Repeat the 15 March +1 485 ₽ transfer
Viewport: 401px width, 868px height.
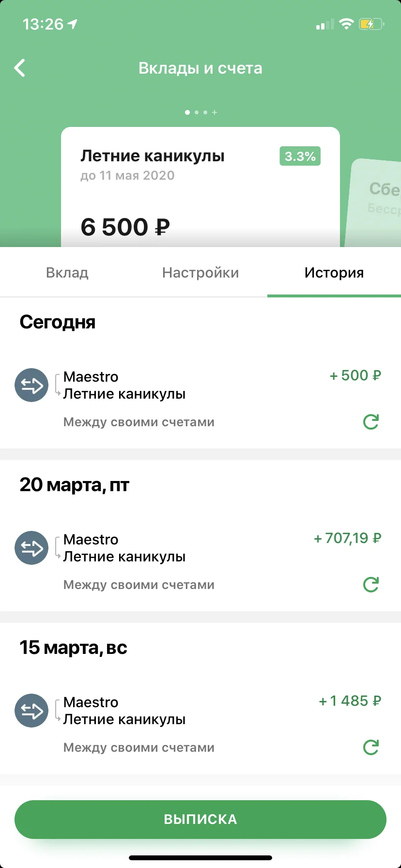[371, 747]
